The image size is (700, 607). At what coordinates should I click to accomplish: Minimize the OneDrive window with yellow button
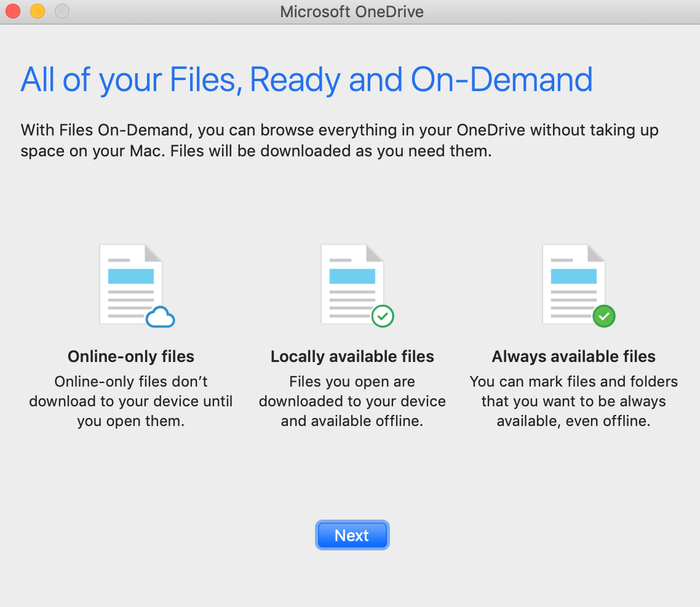click(38, 11)
